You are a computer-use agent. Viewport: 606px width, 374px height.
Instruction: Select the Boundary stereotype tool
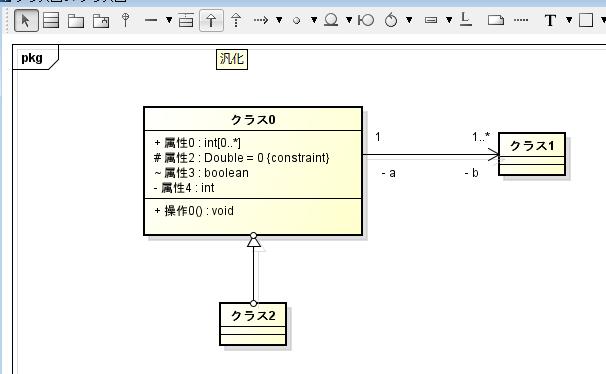(366, 20)
